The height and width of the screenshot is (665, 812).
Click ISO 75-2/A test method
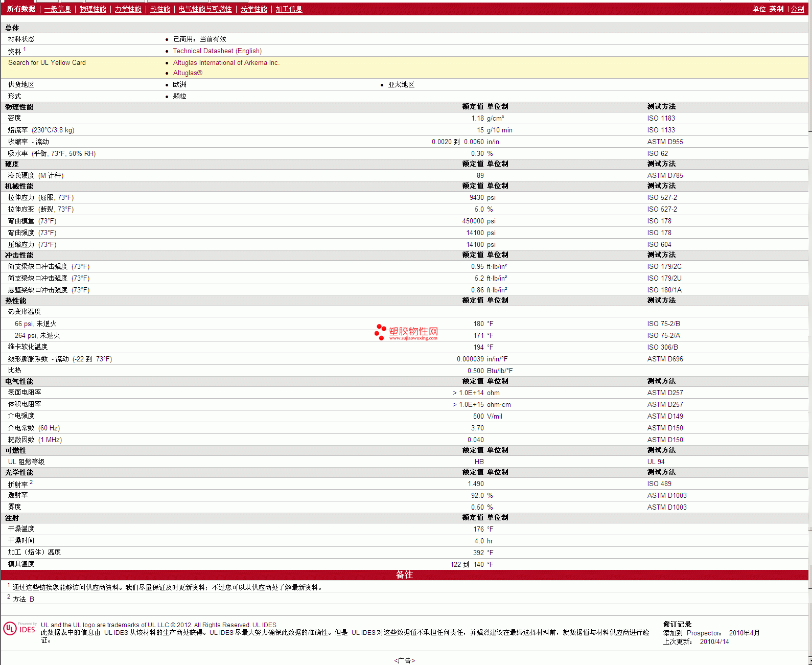pos(663,335)
